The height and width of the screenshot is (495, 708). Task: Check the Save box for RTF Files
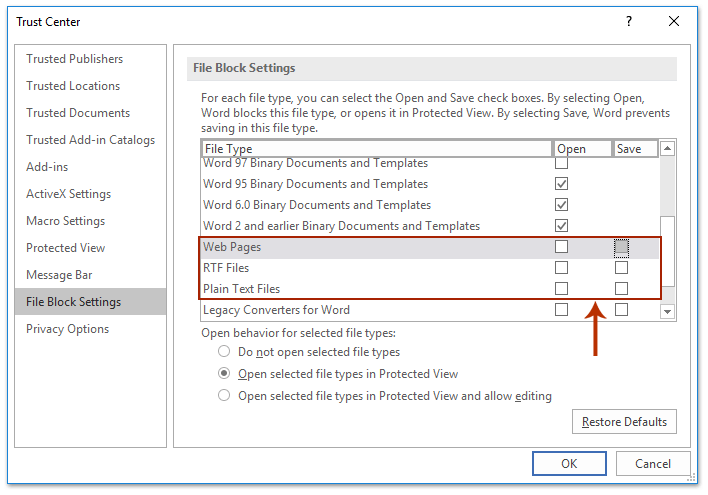621,268
